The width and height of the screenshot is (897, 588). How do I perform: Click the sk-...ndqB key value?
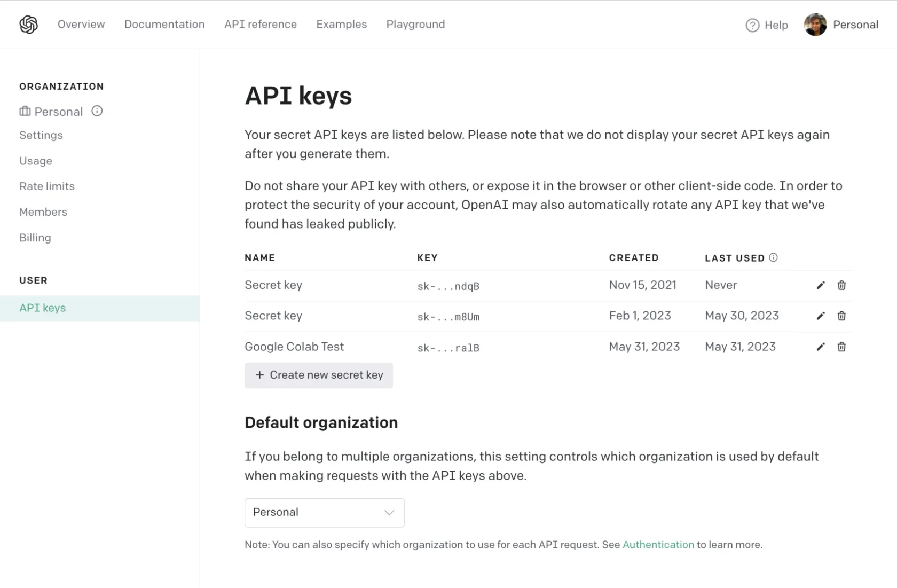tap(448, 286)
